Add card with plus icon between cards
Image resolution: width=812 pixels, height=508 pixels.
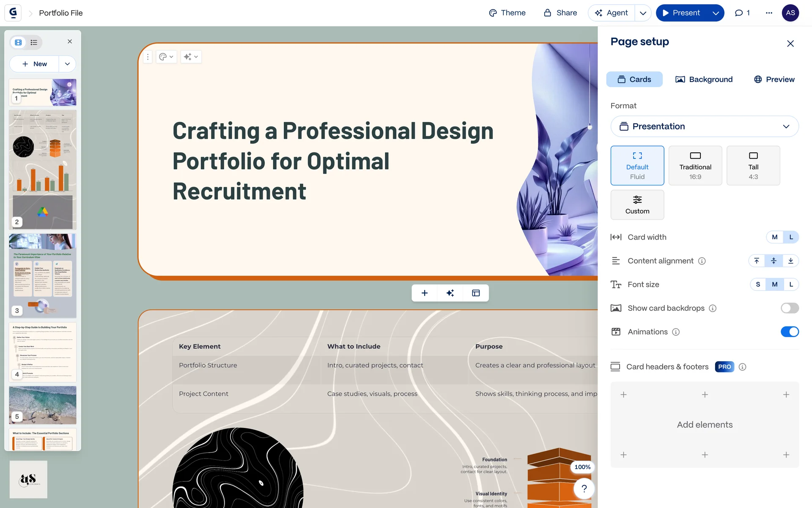[x=425, y=293]
